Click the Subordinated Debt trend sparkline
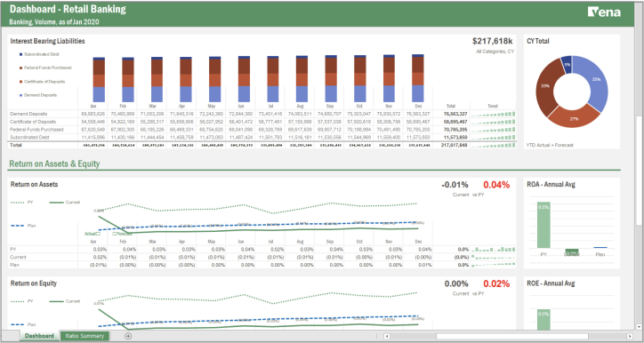This screenshot has height=343, width=644. tap(494, 137)
